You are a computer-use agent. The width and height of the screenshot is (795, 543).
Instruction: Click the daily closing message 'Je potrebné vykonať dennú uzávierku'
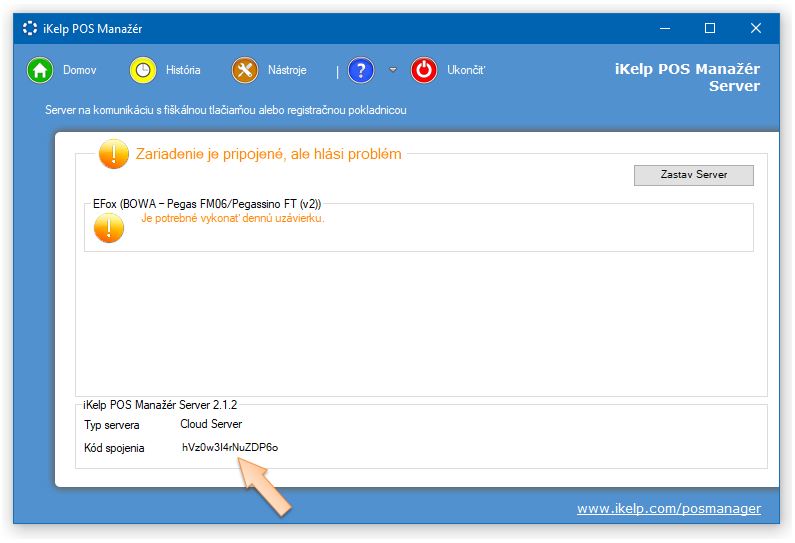point(233,218)
